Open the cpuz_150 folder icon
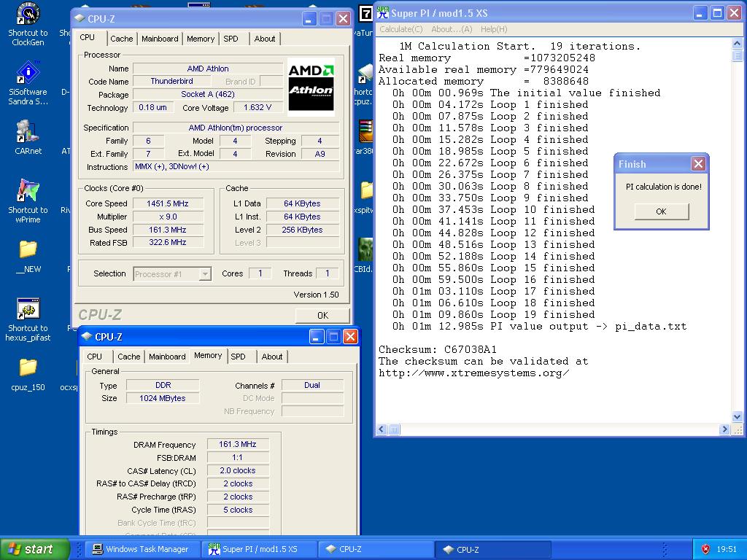 [28, 374]
